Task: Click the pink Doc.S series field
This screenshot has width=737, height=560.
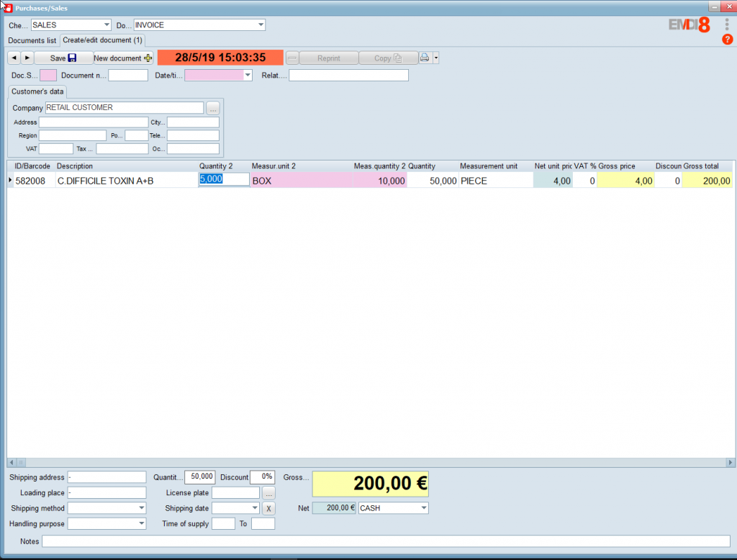Action: [48, 76]
